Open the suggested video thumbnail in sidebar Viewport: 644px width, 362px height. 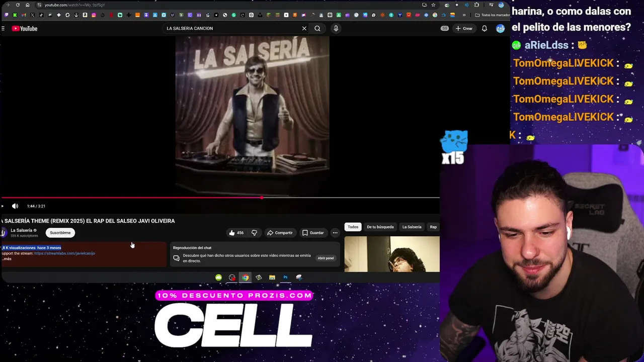(x=392, y=254)
